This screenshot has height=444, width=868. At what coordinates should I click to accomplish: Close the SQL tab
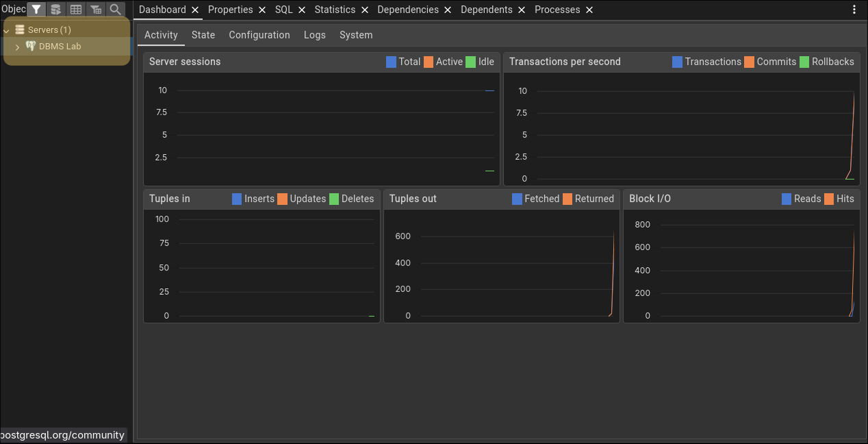pos(302,10)
